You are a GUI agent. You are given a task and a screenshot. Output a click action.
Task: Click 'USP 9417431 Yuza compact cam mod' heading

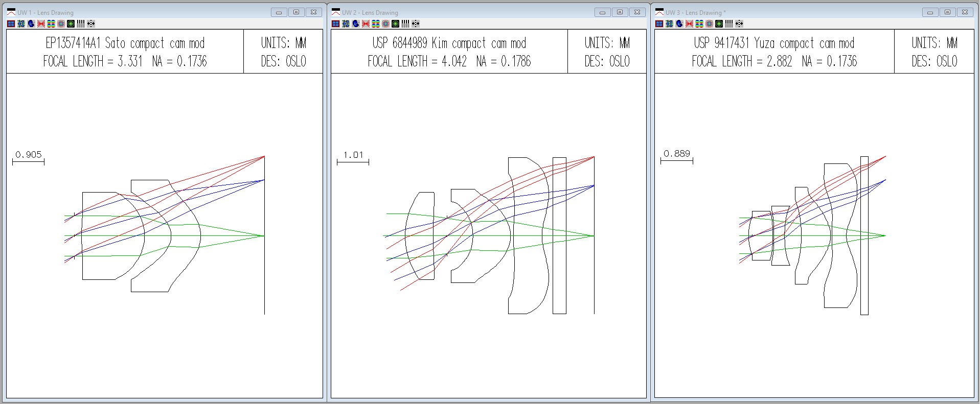pos(774,43)
